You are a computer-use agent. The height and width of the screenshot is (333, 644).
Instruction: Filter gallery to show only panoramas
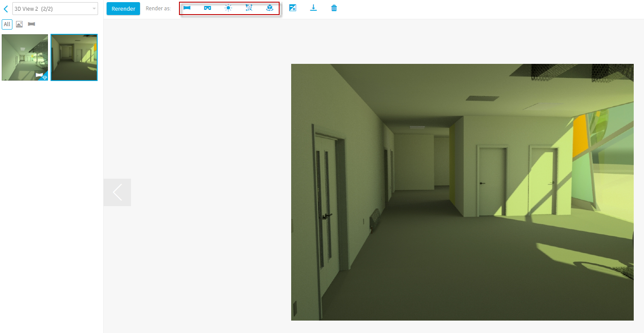click(31, 24)
